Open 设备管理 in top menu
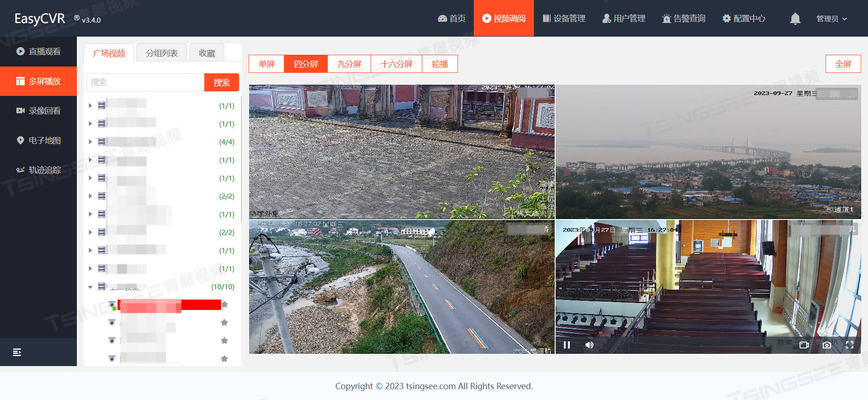868x400 pixels. (x=564, y=19)
